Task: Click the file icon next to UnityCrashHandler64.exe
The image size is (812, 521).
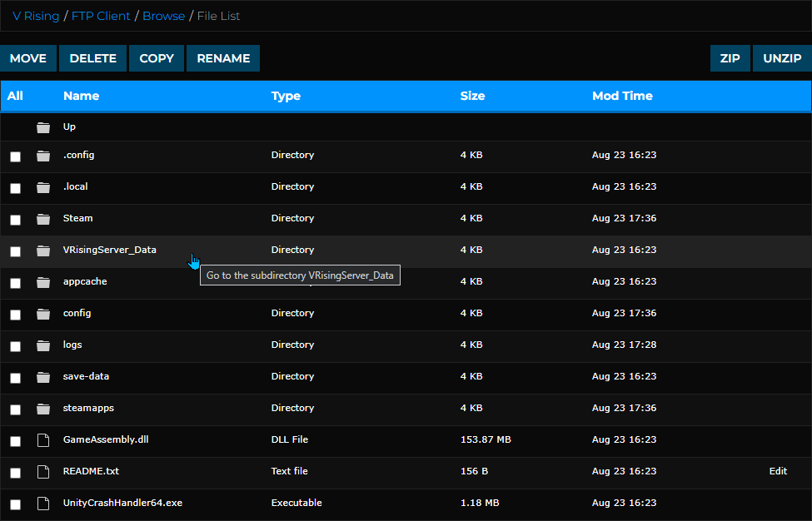Action: (x=42, y=504)
